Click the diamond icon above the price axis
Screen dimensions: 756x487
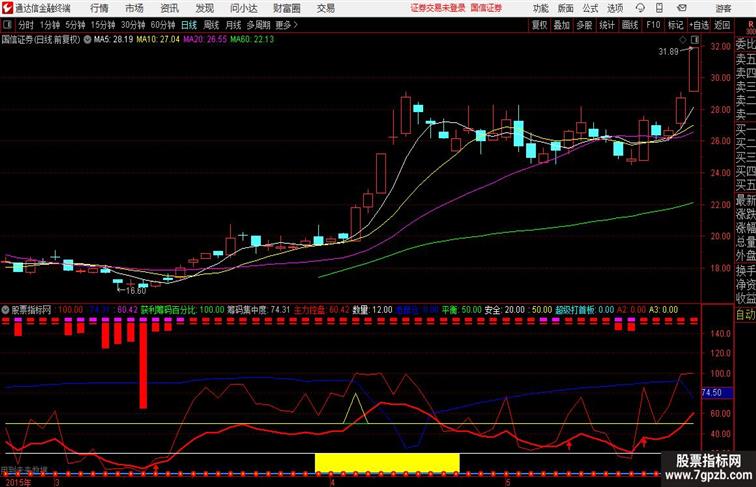(x=683, y=40)
